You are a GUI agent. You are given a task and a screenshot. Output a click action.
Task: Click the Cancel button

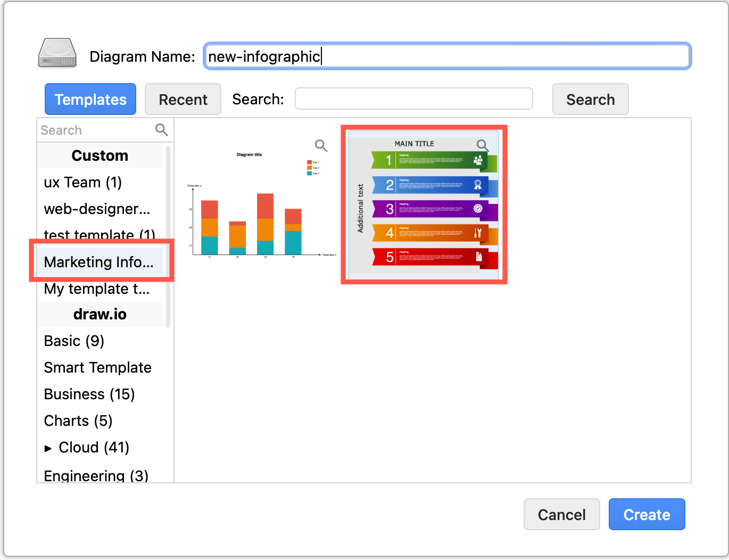pos(561,514)
